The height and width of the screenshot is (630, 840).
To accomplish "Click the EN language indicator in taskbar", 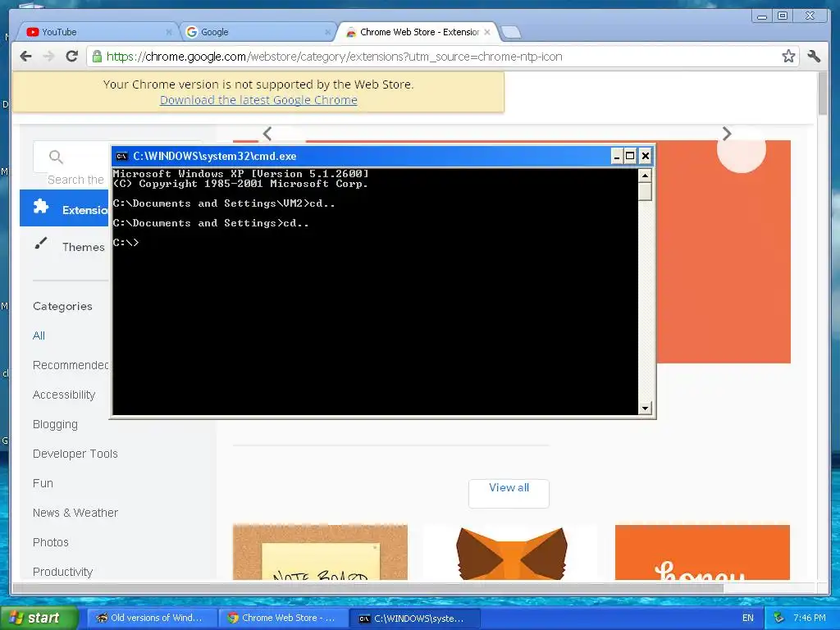I will point(748,618).
